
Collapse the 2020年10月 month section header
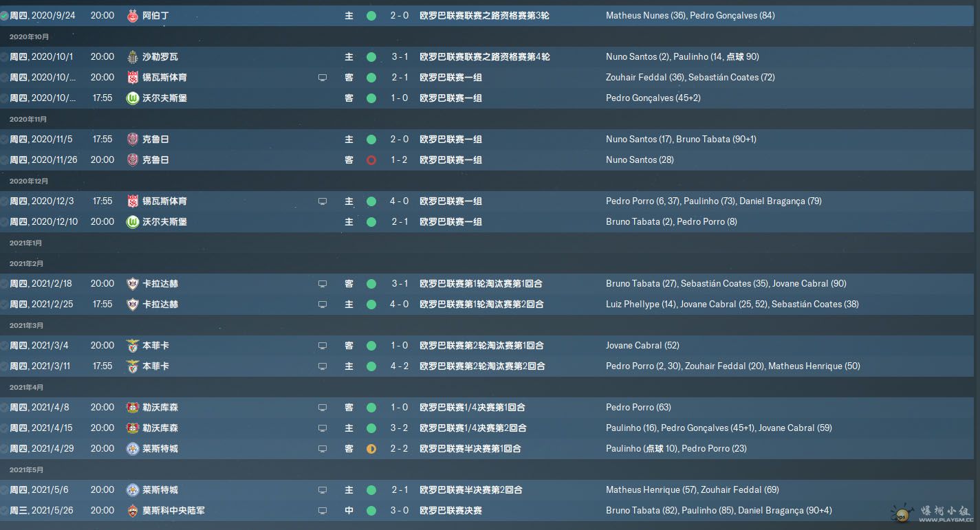29,36
